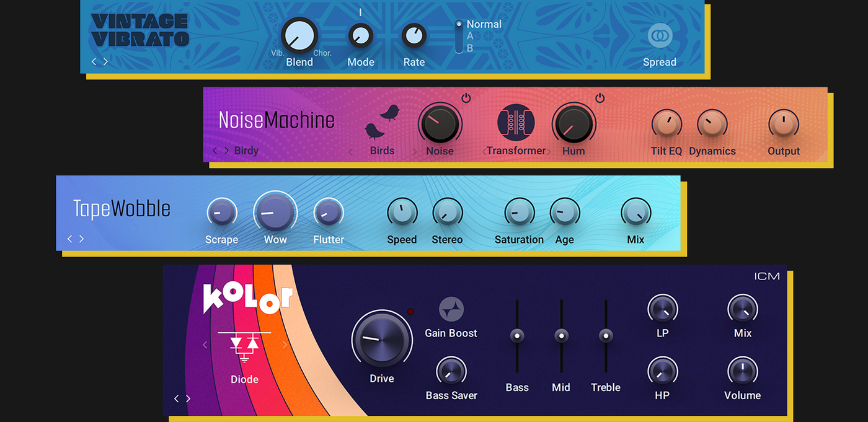Image resolution: width=868 pixels, height=422 pixels.
Task: Select previous noise type before Birds
Action: coord(350,151)
